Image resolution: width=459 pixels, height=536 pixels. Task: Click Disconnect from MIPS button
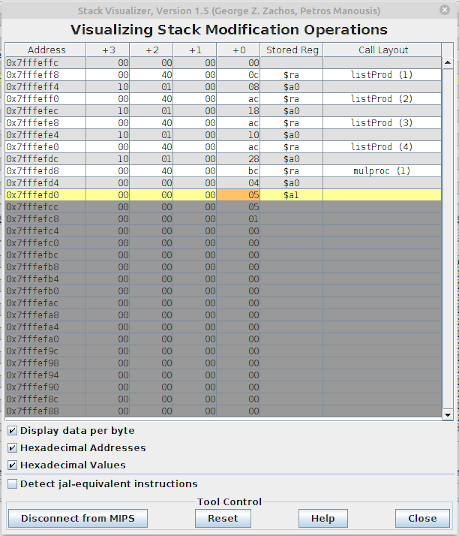pos(78,518)
